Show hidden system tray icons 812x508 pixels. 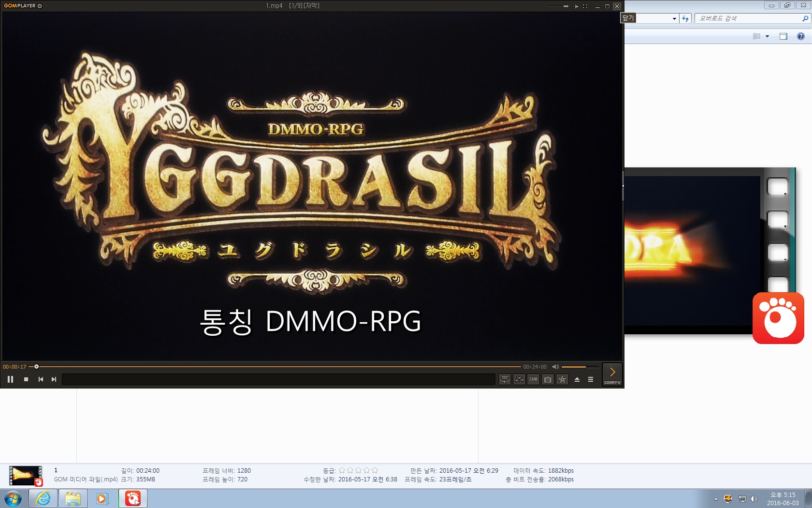(x=716, y=499)
